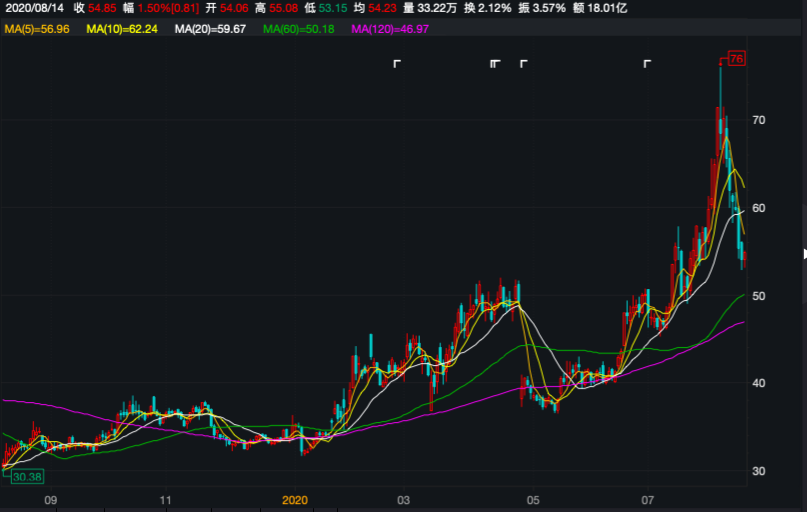807x512 pixels.
Task: Click the double event flag marker in April
Action: (495, 64)
